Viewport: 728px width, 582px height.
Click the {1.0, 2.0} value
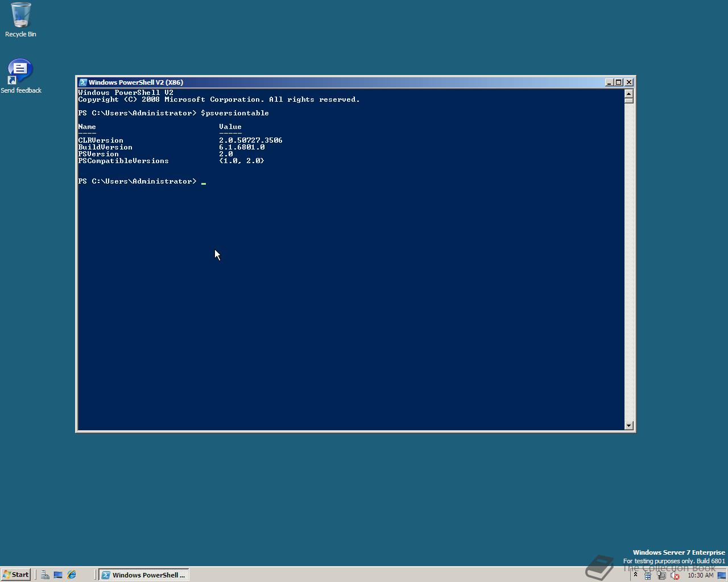point(242,161)
